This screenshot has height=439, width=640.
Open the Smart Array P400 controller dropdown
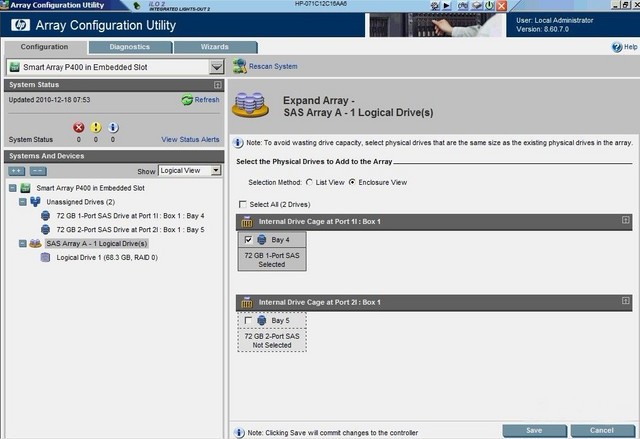pos(217,67)
